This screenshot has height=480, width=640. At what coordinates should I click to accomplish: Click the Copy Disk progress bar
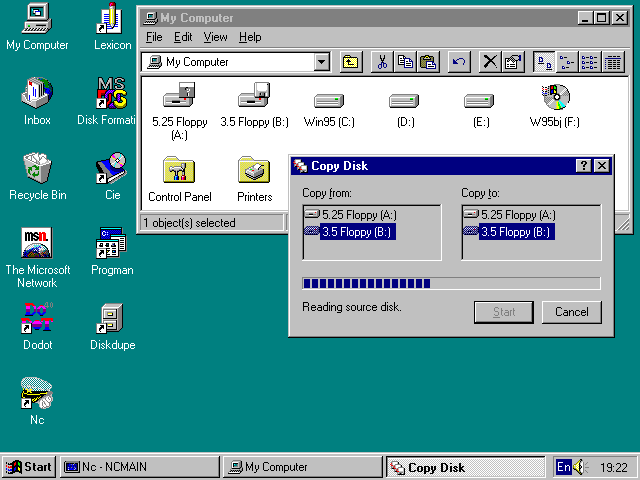[451, 283]
